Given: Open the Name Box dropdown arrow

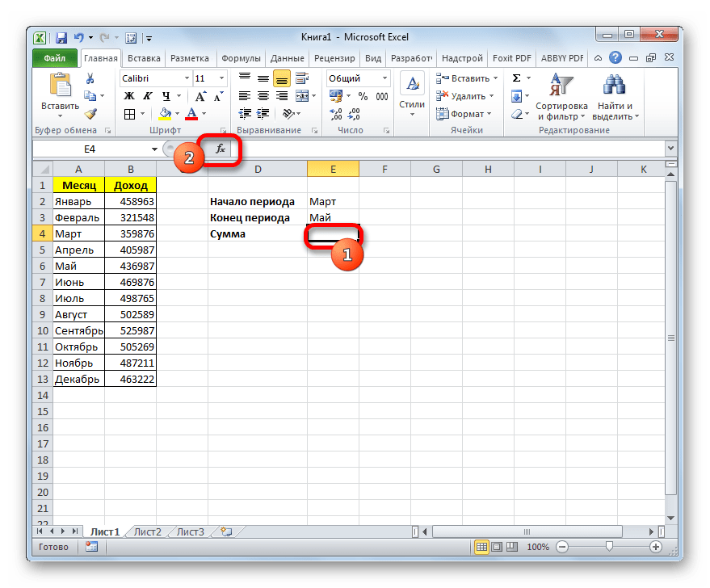Looking at the screenshot, I should point(154,149).
